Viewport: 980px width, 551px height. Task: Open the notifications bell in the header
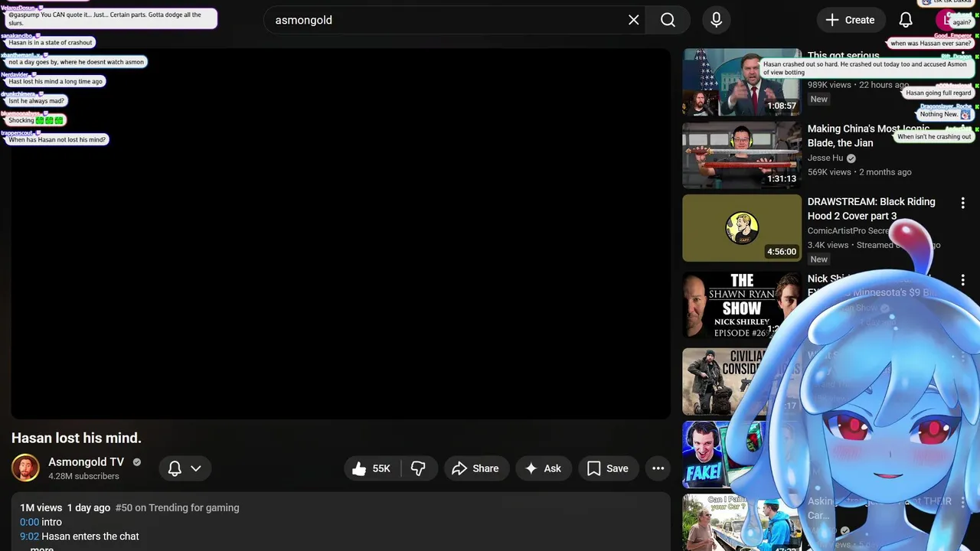pos(906,20)
